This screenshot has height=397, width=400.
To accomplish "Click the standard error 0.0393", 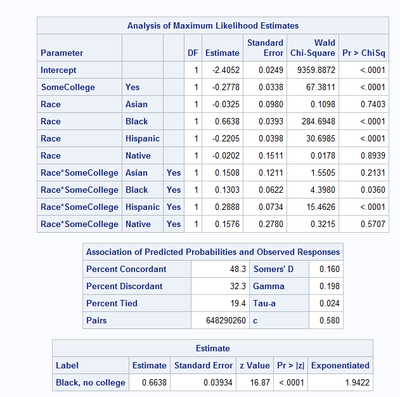I will coord(271,122).
